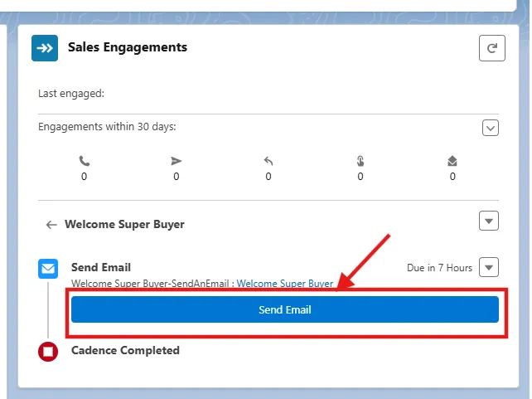Screen dimensions: 532x399
Task: Click the Welcome Super Buyer cadence heading
Action: (x=124, y=224)
